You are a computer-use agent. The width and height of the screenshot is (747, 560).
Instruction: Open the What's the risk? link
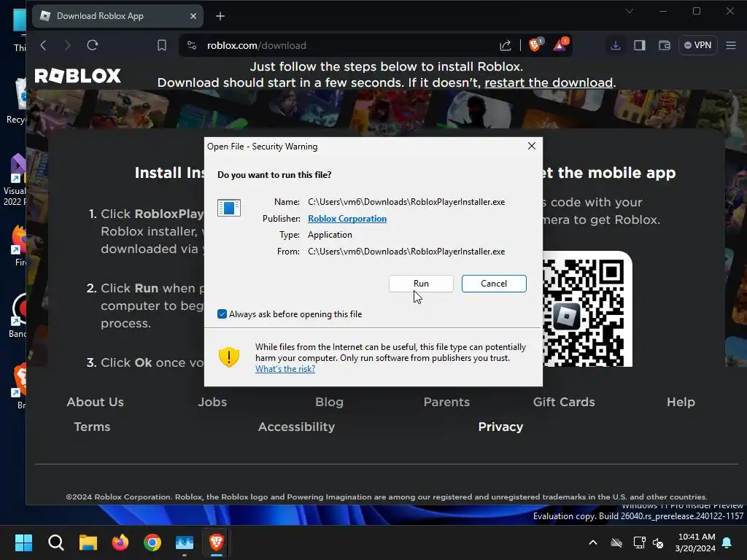[x=285, y=369]
